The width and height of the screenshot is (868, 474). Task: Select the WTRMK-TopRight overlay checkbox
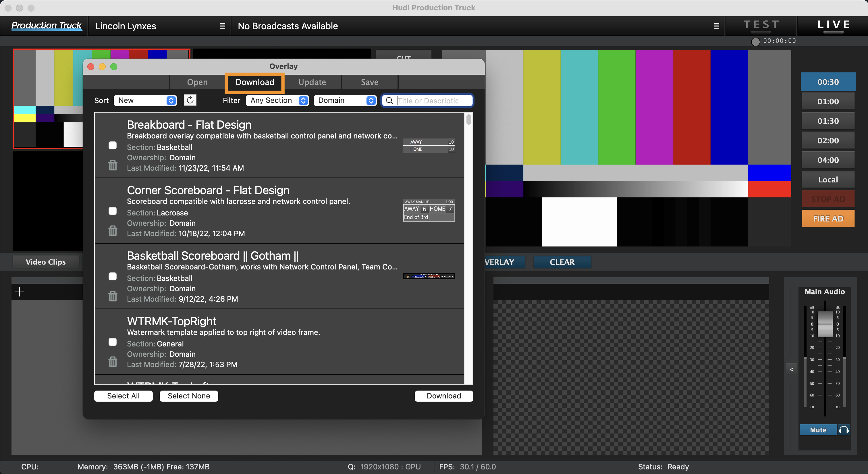[x=113, y=342]
